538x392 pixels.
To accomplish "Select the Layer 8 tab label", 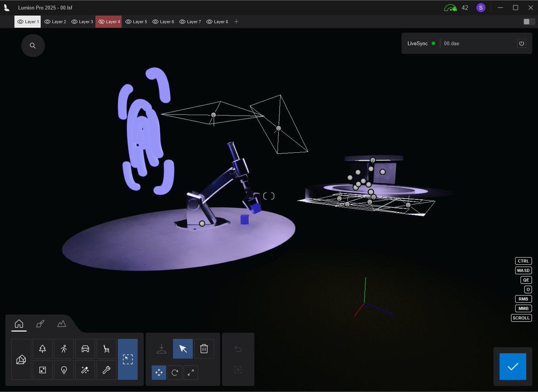I will click(x=221, y=22).
